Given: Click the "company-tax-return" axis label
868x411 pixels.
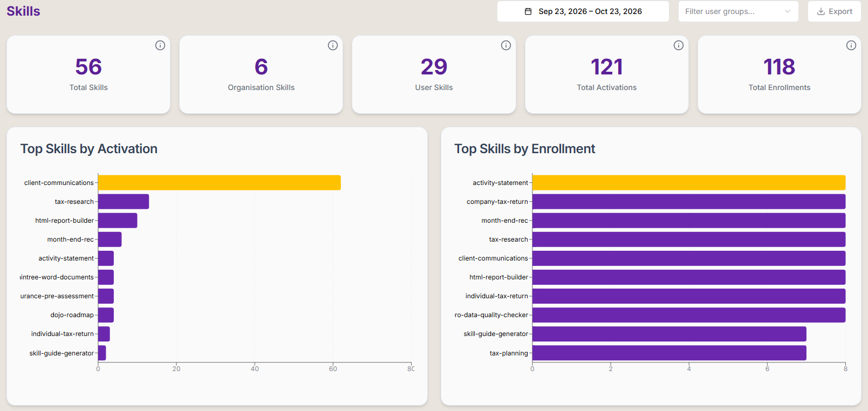Looking at the screenshot, I should pos(497,202).
